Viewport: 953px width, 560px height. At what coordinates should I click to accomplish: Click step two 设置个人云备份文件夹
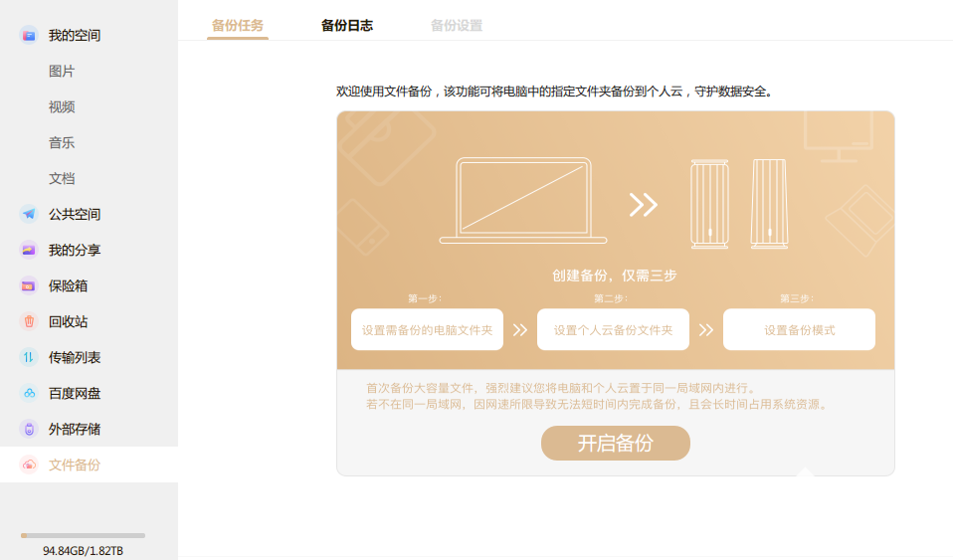tap(613, 329)
